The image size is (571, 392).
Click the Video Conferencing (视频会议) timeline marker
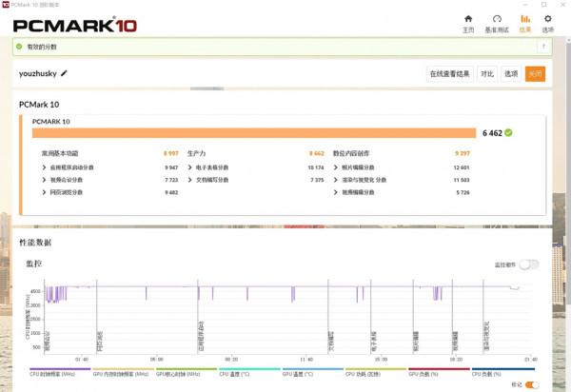tap(47, 342)
